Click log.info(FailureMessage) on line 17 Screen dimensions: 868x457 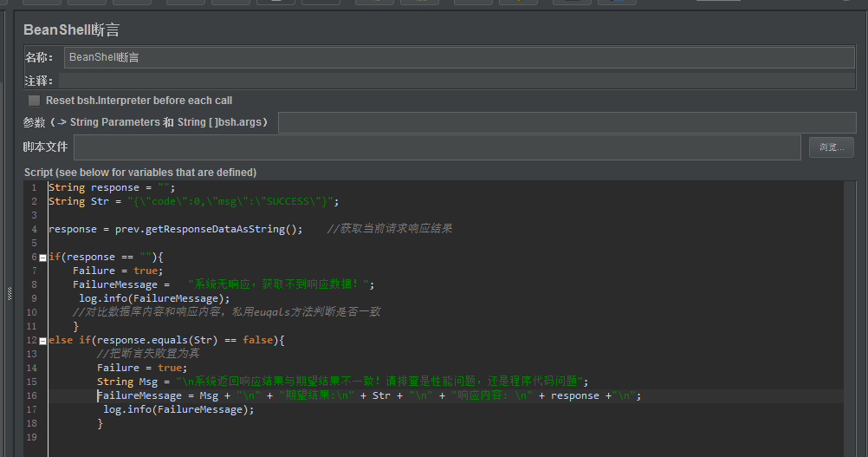[x=178, y=409]
